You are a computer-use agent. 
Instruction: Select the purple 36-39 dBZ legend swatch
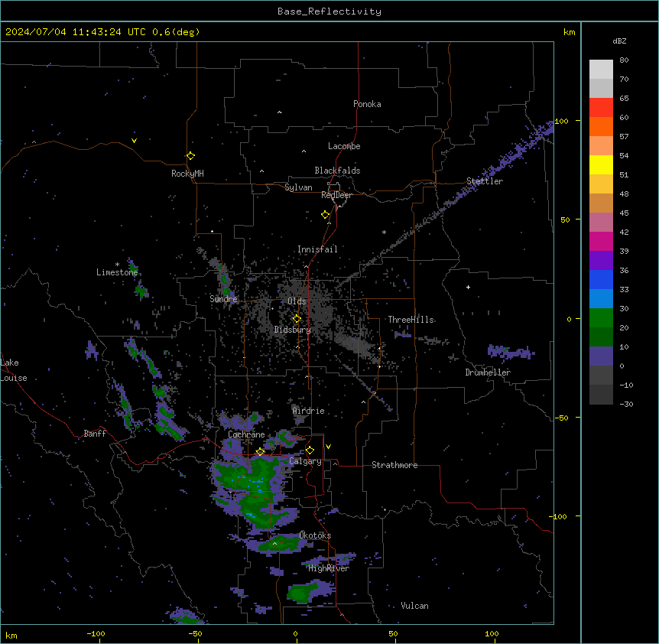601,261
